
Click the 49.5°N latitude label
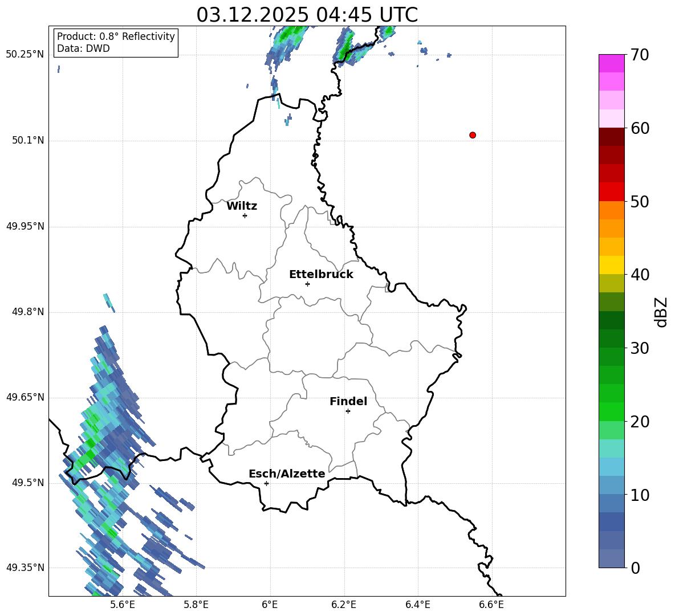coord(28,482)
